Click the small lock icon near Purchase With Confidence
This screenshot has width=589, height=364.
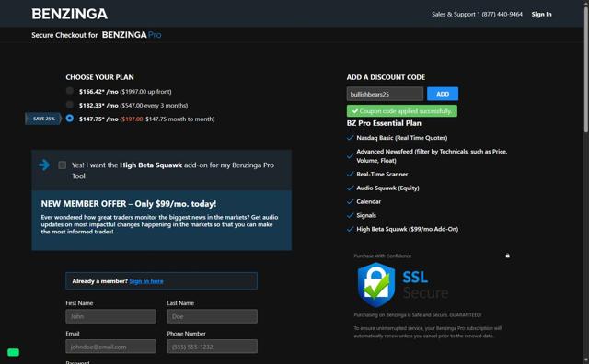pyautogui.click(x=507, y=256)
